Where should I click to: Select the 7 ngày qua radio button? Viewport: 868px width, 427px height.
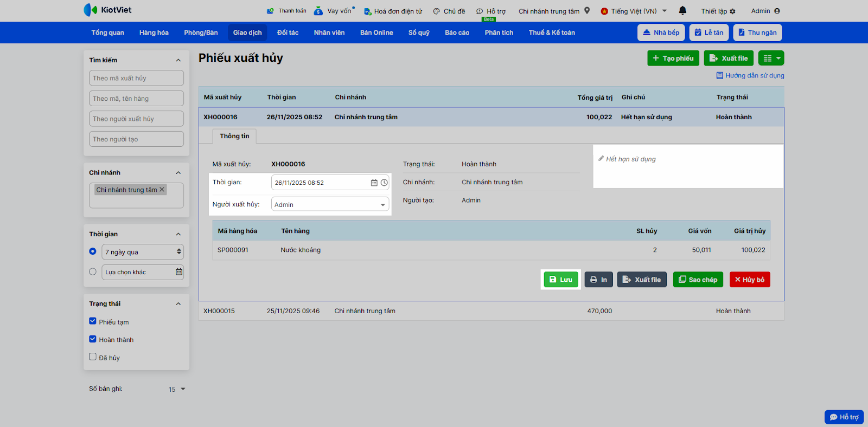coord(93,251)
